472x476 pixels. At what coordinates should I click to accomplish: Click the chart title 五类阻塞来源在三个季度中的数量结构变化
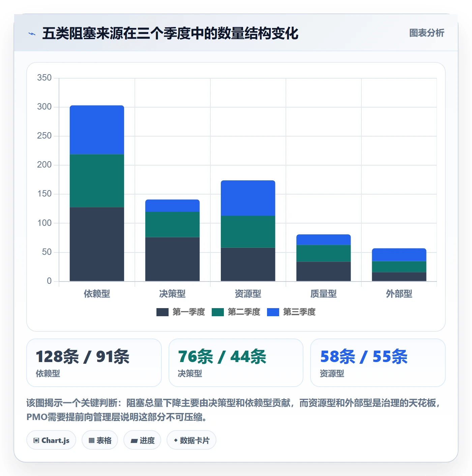(170, 33)
